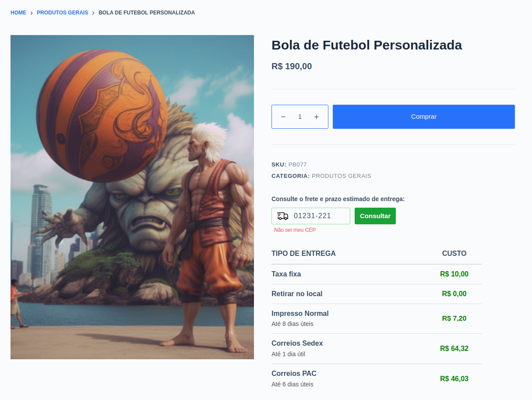532x400 pixels.
Task: Open the PRODUTOS GERAIS category link
Action: 342,176
